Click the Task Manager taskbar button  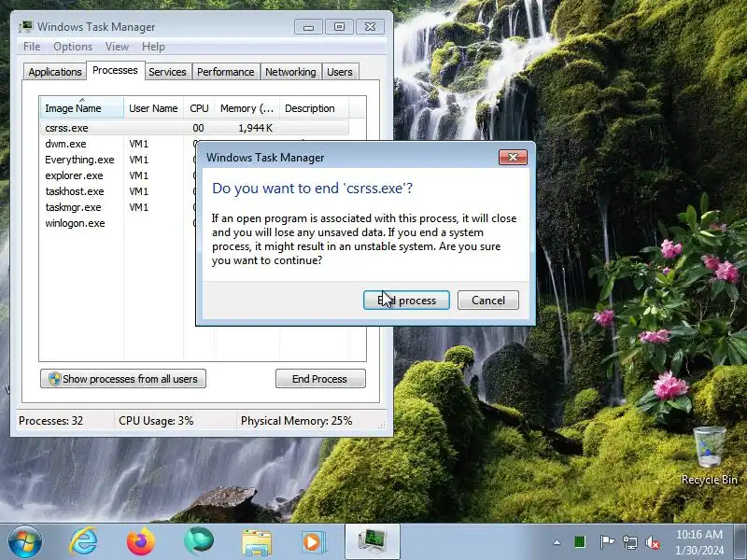[372, 542]
